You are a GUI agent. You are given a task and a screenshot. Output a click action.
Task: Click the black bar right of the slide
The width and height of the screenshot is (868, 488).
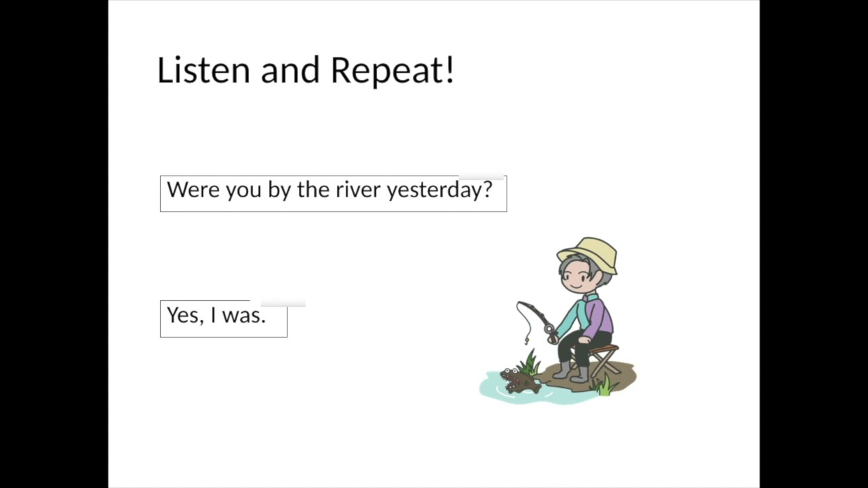814,244
